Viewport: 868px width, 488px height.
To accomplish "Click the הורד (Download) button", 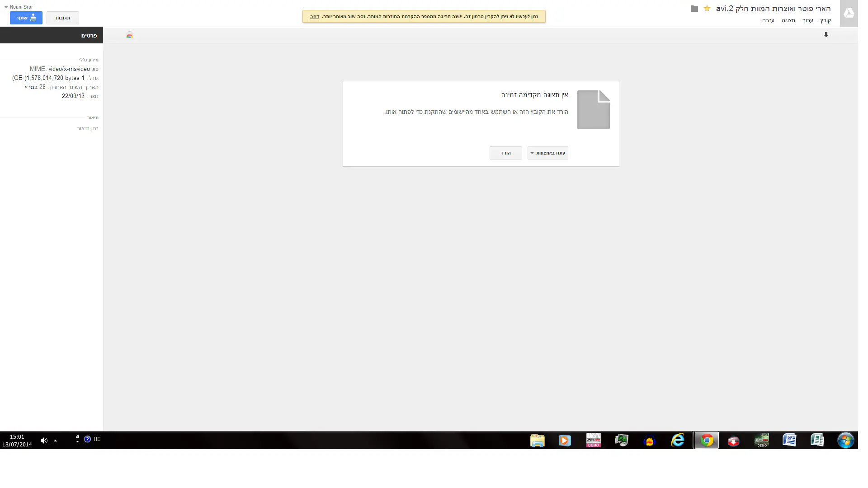I will pos(505,153).
